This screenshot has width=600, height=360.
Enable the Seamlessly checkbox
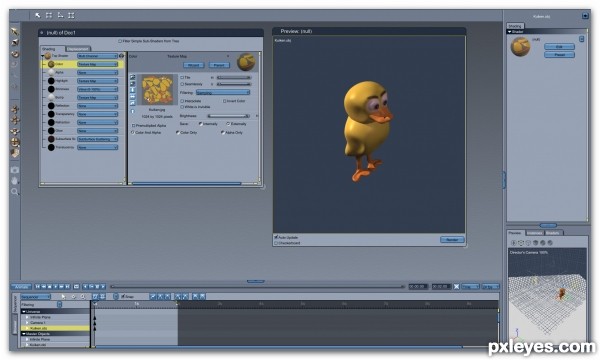182,84
